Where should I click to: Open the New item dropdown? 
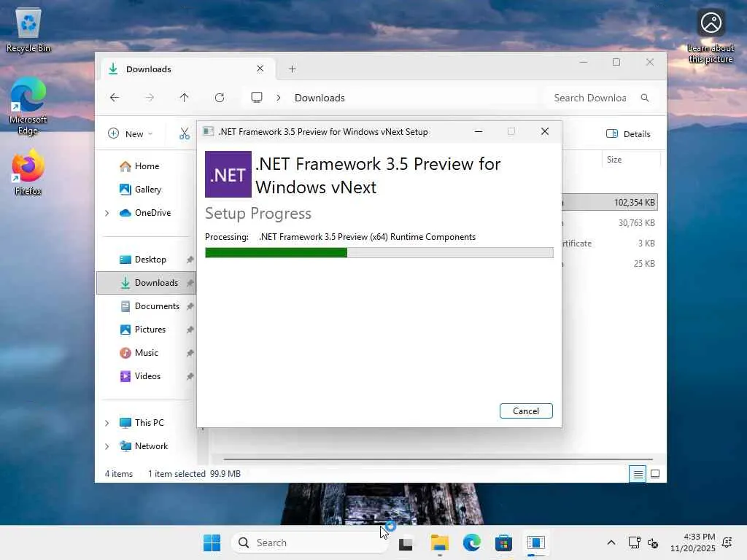pyautogui.click(x=130, y=134)
